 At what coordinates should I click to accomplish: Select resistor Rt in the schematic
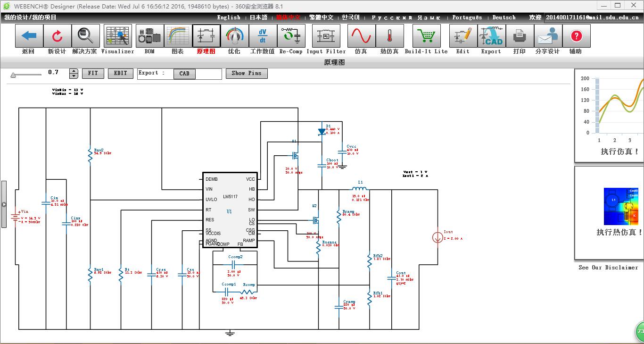121,275
